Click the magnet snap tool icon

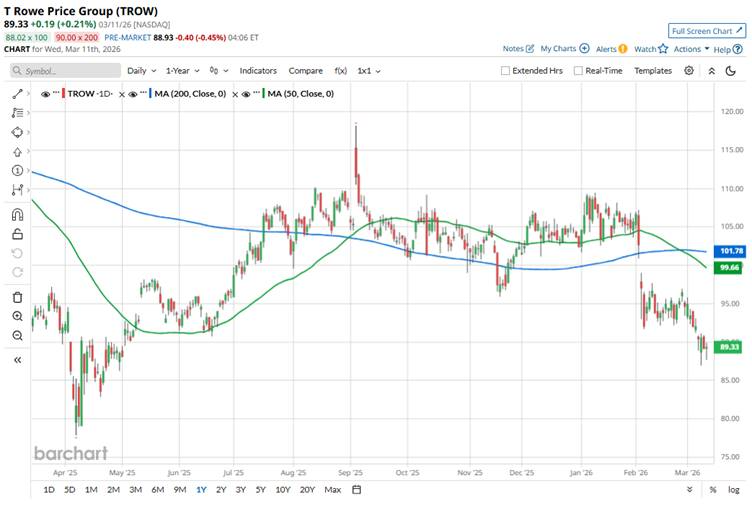tap(17, 214)
